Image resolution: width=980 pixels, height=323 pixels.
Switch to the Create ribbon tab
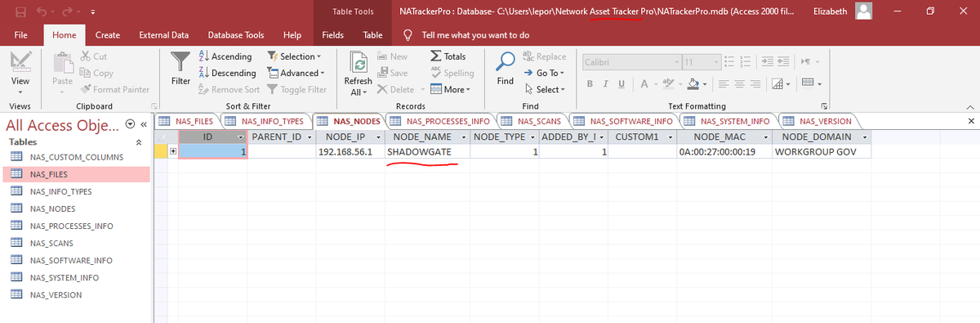click(108, 35)
